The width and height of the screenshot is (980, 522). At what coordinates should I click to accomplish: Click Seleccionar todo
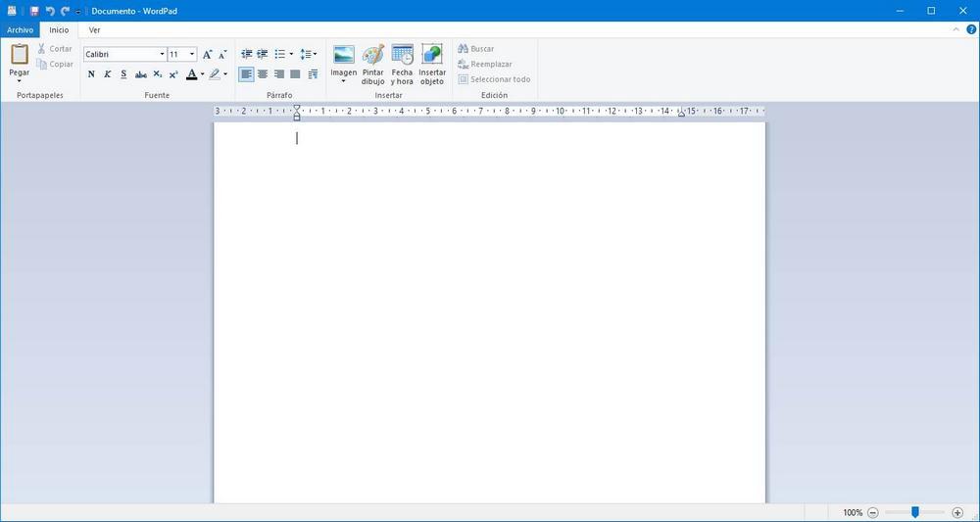click(x=494, y=79)
